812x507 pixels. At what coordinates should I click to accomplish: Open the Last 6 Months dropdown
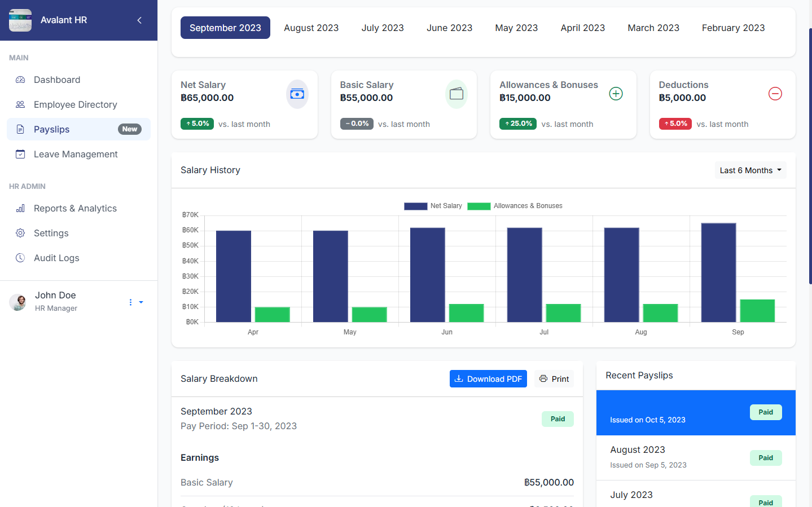point(750,170)
